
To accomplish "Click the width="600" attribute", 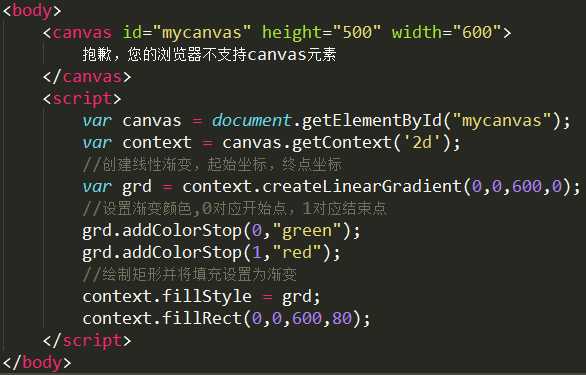I will pyautogui.click(x=446, y=33).
